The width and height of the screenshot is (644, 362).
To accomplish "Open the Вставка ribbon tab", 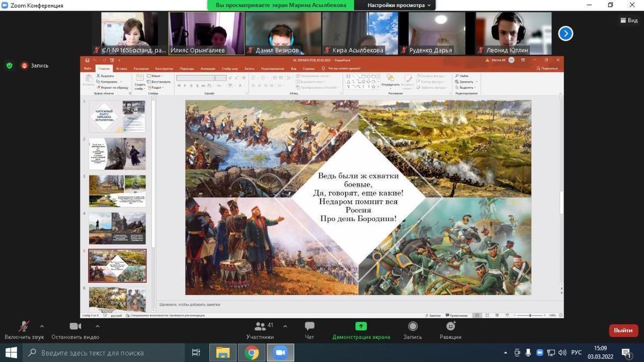I will pyautogui.click(x=121, y=69).
